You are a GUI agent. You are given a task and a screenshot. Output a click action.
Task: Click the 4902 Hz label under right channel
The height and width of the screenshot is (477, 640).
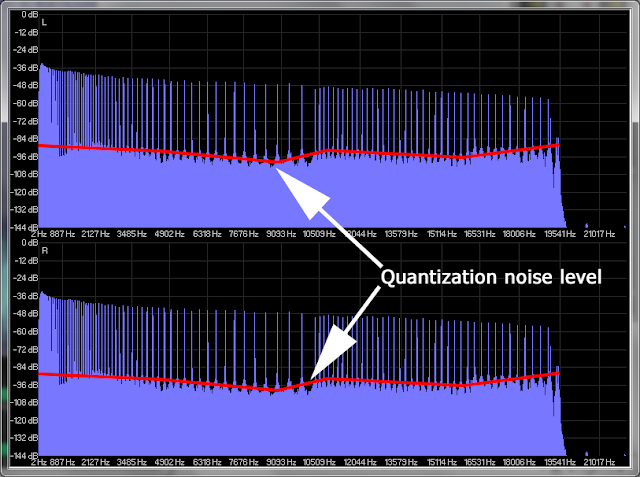coord(169,462)
